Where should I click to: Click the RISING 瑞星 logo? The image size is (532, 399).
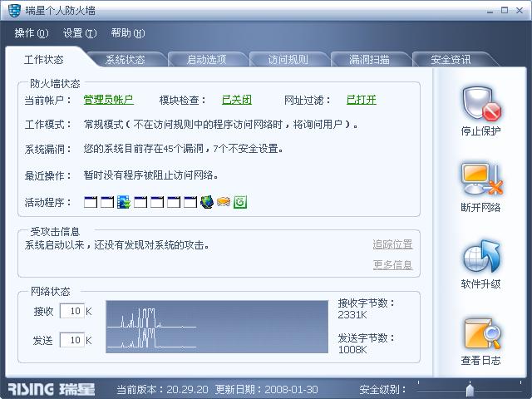tap(51, 390)
